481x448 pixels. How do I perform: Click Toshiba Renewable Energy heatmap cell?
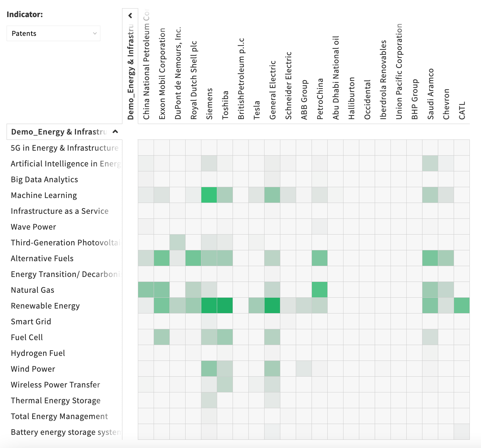225,306
